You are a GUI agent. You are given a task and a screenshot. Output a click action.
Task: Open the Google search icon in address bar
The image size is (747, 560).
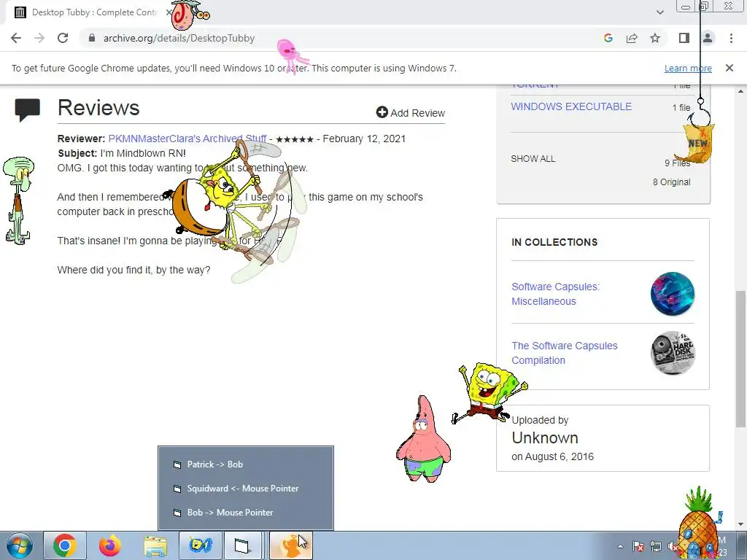(608, 38)
